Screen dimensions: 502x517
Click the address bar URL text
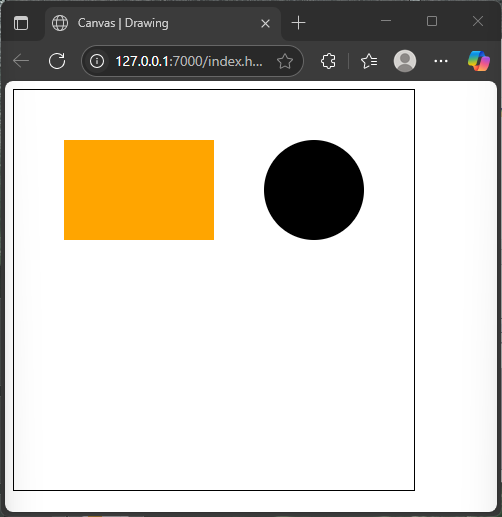[x=189, y=61]
